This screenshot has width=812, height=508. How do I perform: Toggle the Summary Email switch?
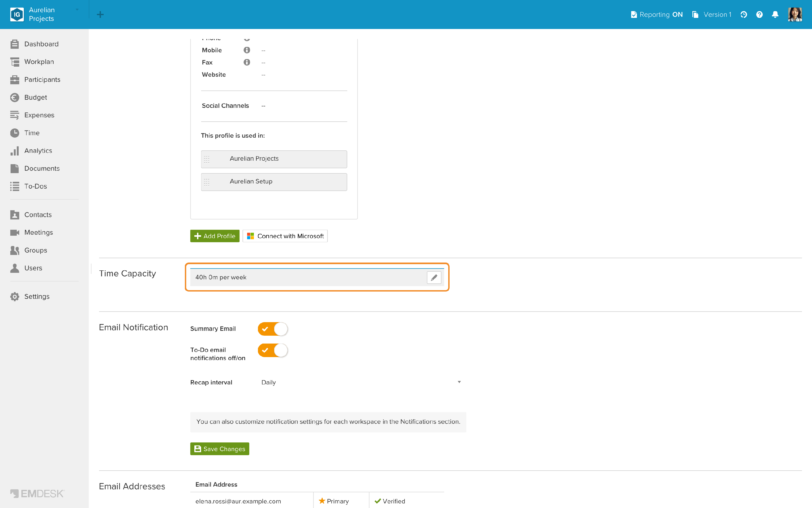[273, 329]
